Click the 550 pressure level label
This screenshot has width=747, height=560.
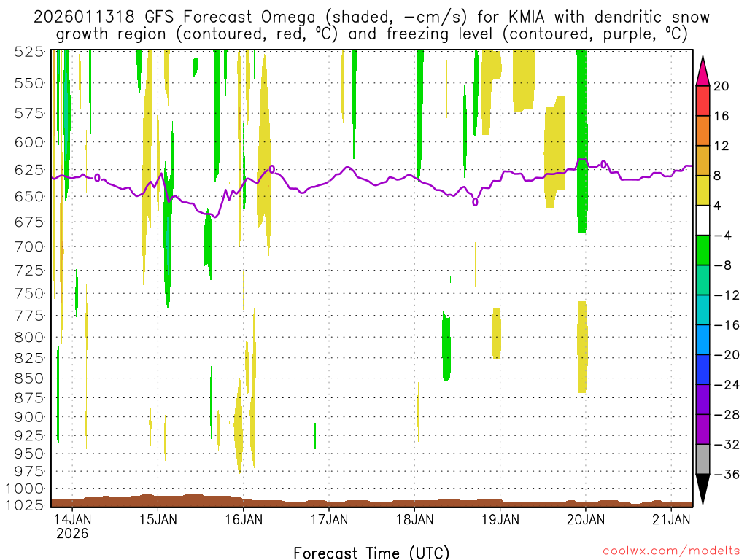point(29,83)
